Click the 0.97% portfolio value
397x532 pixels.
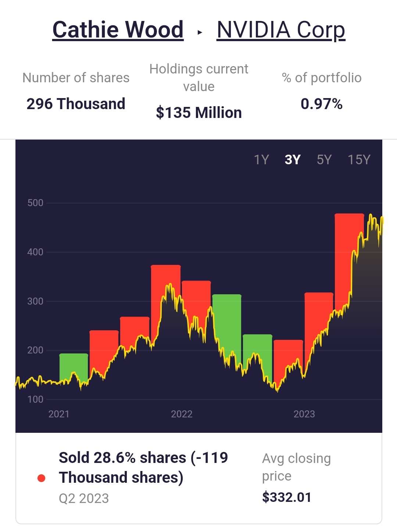[x=321, y=104]
